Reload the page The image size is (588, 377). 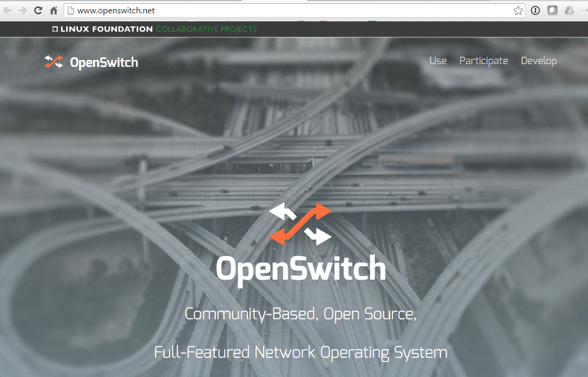point(37,10)
